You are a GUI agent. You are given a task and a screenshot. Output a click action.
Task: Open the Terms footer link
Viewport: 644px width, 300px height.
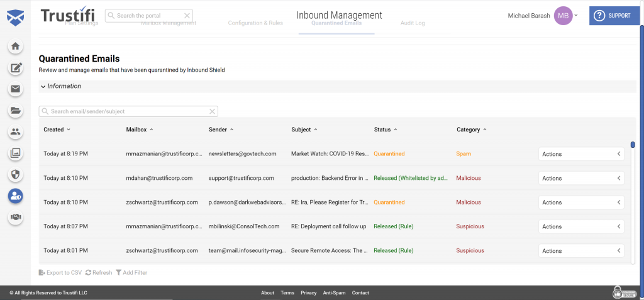tap(287, 293)
